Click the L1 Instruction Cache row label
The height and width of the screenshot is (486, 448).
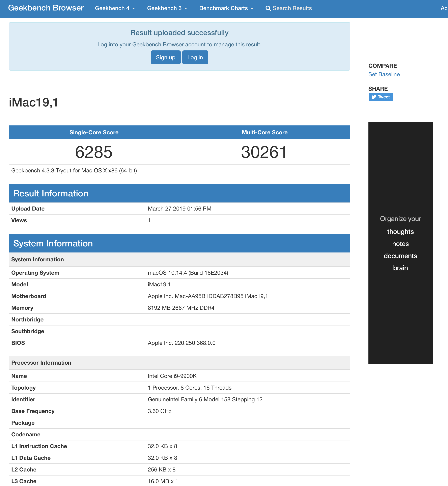pyautogui.click(x=39, y=446)
